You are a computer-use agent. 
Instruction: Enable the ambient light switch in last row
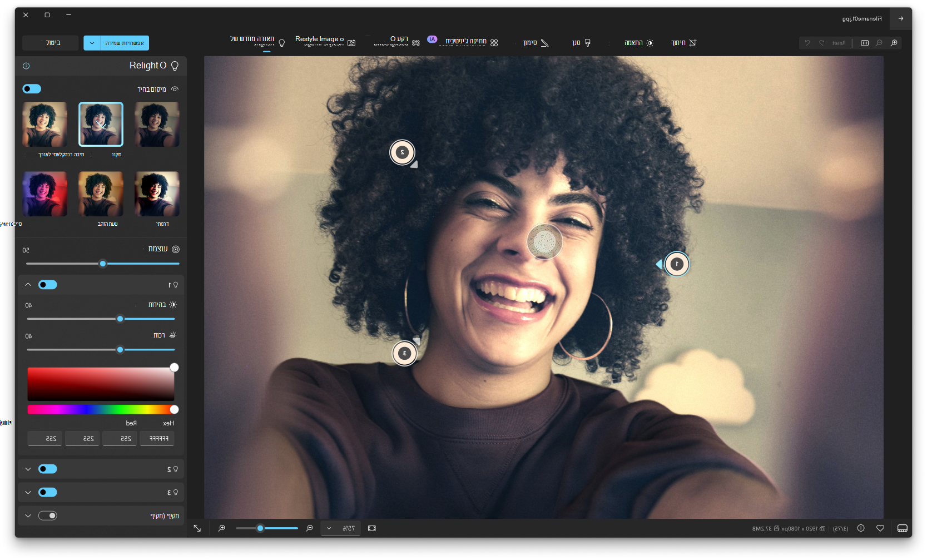(48, 516)
